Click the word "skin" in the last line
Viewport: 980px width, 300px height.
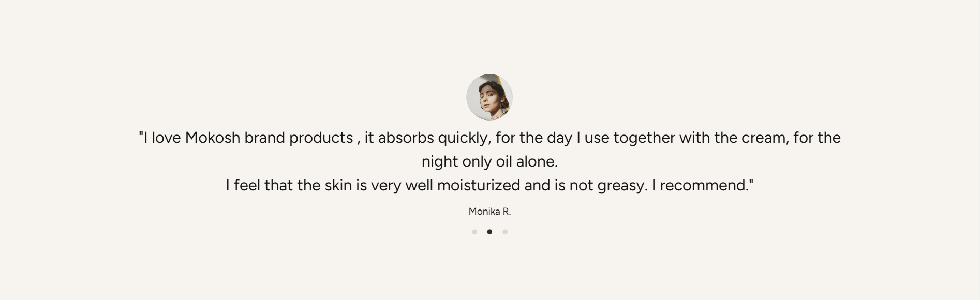click(x=338, y=185)
